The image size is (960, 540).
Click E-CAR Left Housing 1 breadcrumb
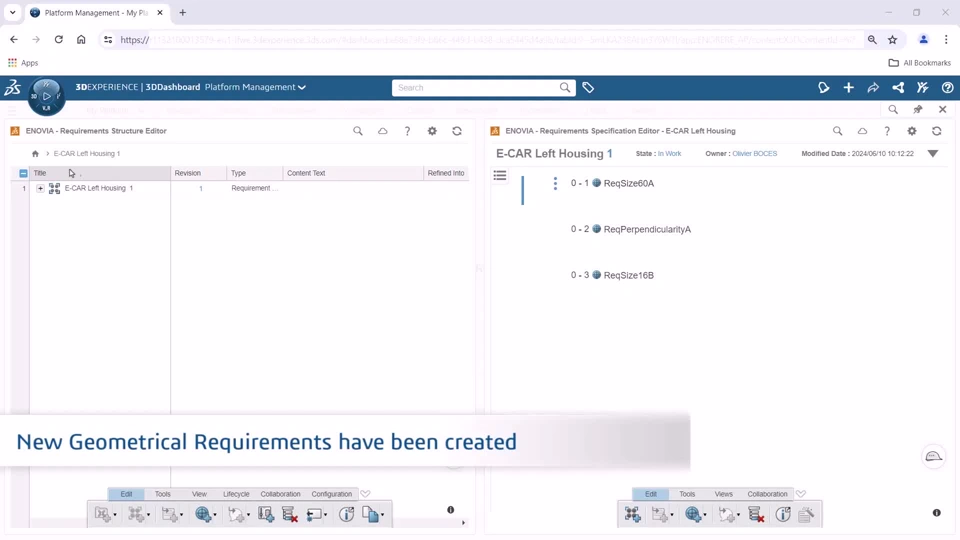coord(86,154)
